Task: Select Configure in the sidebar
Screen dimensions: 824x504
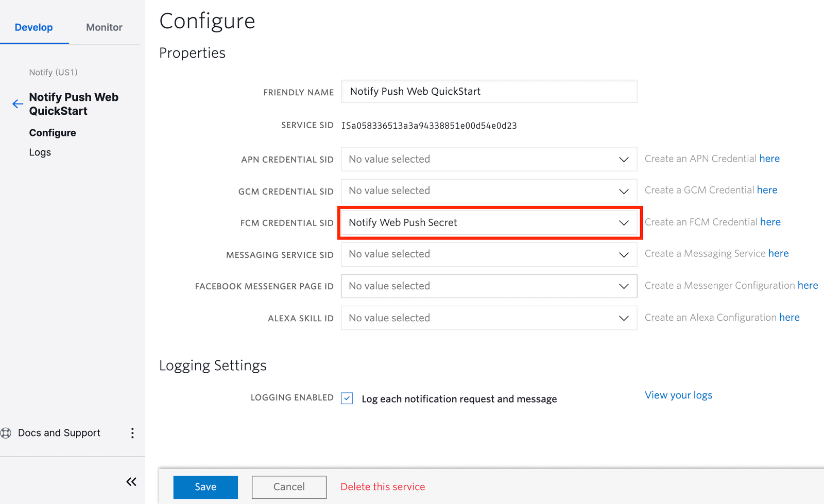Action: 53,132
